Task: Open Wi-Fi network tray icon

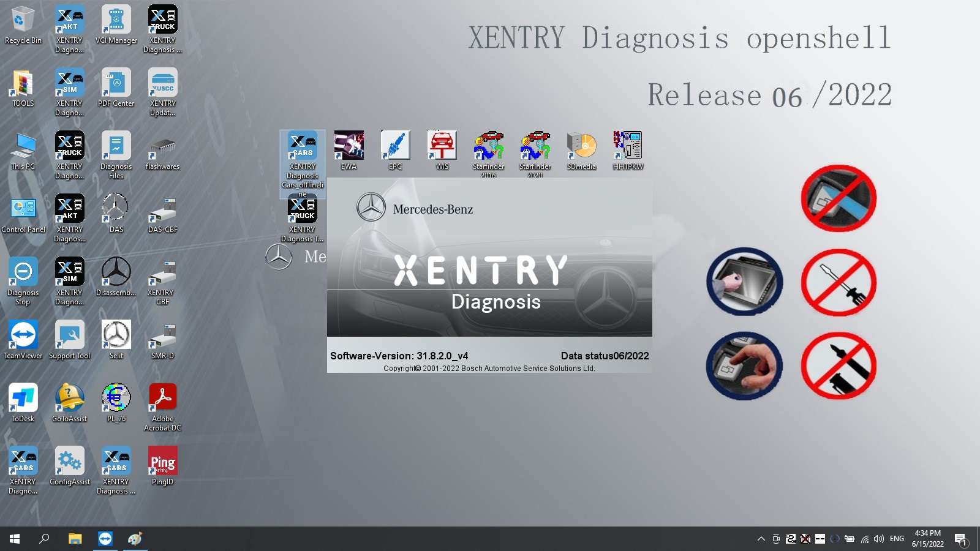Action: pos(864,539)
